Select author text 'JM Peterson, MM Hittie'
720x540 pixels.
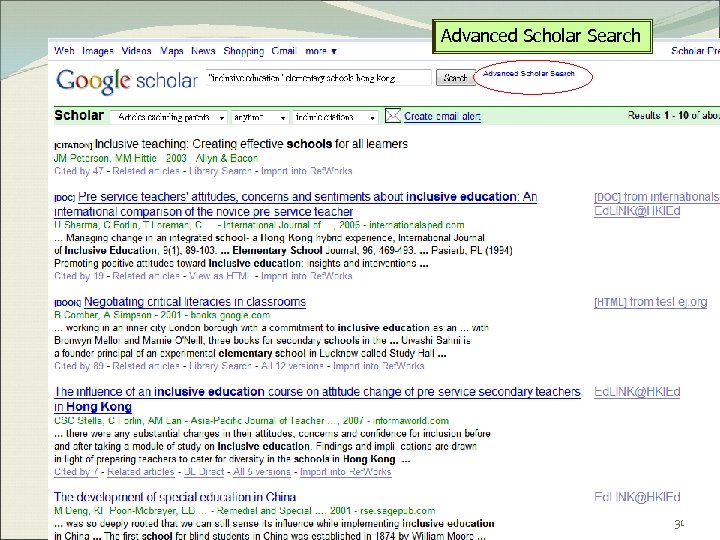click(x=105, y=158)
